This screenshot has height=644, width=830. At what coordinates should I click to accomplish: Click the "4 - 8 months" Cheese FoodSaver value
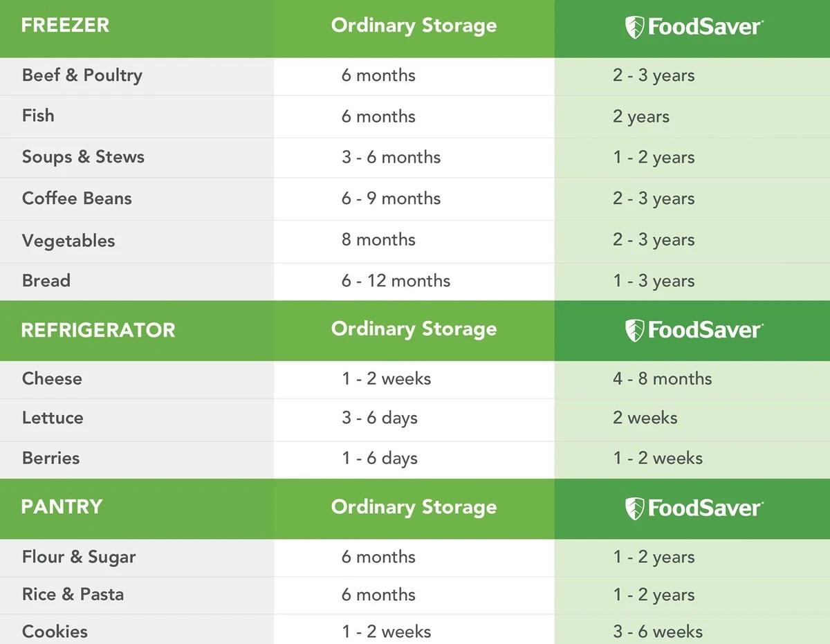[x=662, y=379]
